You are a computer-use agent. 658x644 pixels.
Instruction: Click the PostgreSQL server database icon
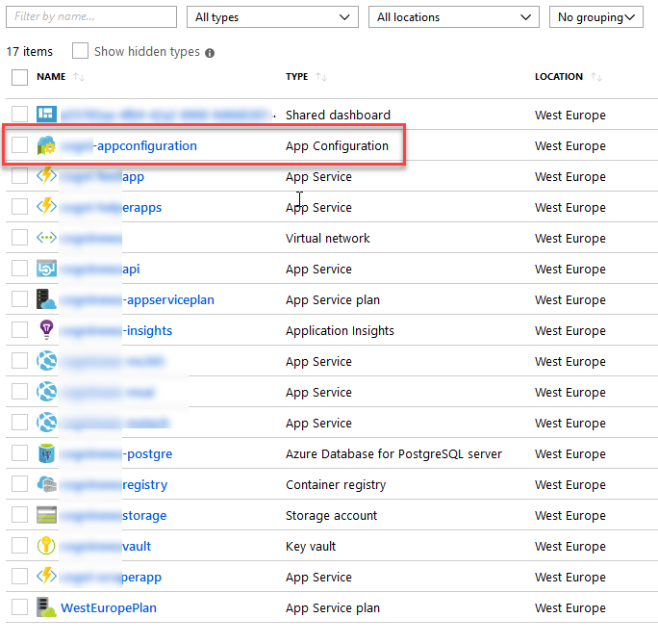click(x=46, y=454)
